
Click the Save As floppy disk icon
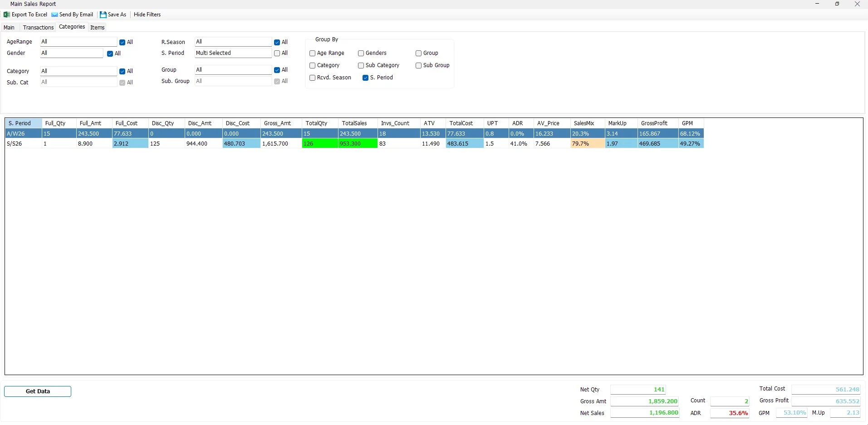[x=103, y=15]
